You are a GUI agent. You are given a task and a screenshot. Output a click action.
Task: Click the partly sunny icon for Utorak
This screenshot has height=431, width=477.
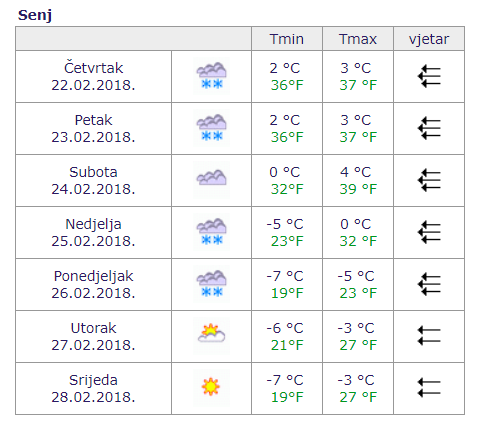[211, 336]
